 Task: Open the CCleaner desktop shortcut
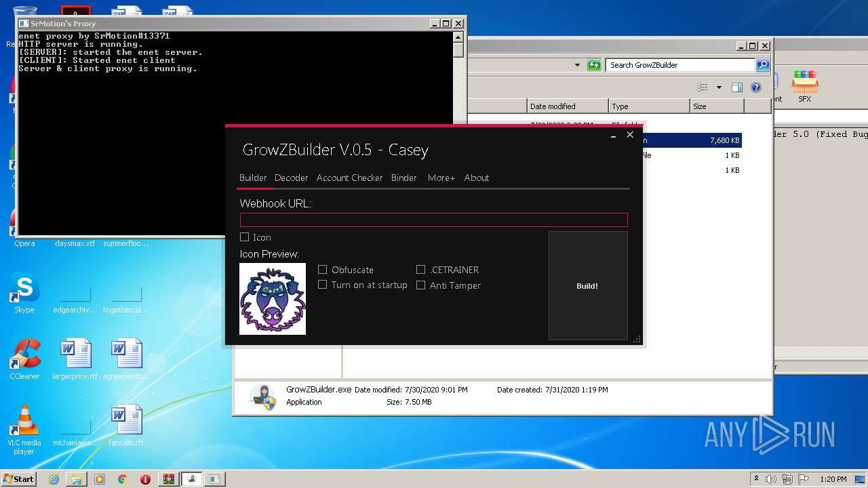(x=24, y=361)
